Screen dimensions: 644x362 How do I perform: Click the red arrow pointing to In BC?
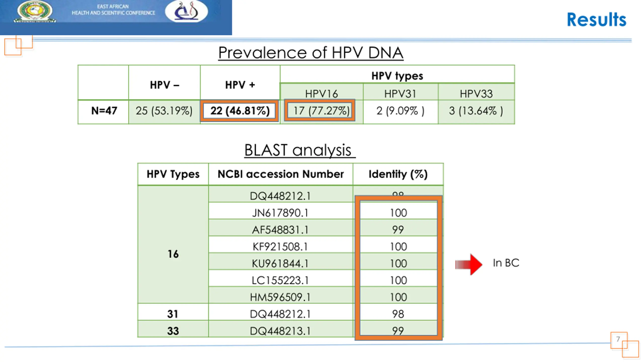click(469, 264)
